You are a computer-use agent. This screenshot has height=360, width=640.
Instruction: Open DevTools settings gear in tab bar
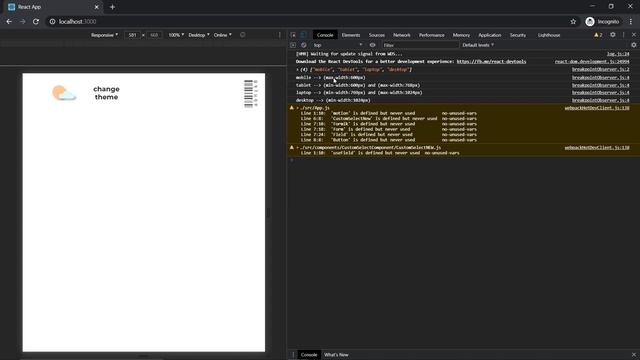pos(613,35)
